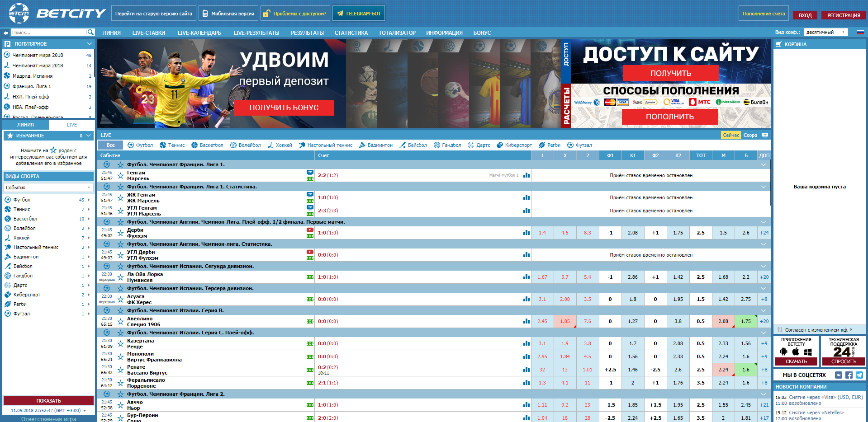Open Чемпионат мира 2018 football link

[38, 55]
